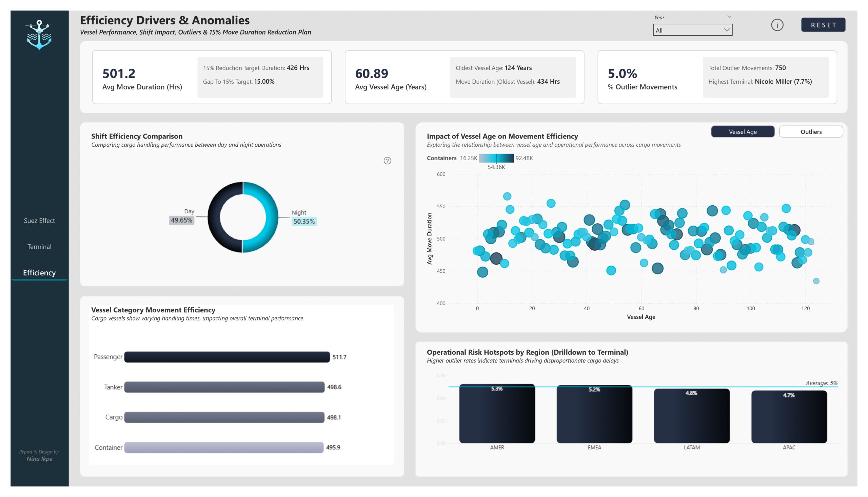Click the info circle icon
This screenshot has height=497, width=868.
[777, 25]
